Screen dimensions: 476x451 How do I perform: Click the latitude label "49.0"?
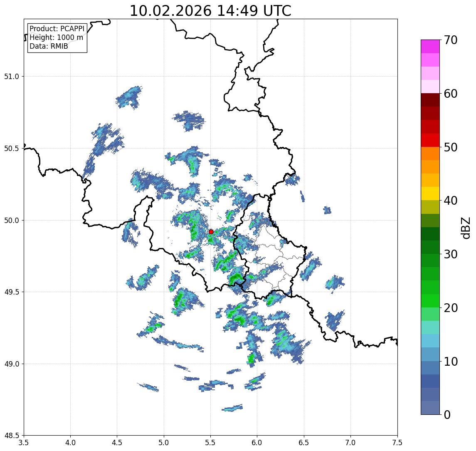(x=12, y=364)
